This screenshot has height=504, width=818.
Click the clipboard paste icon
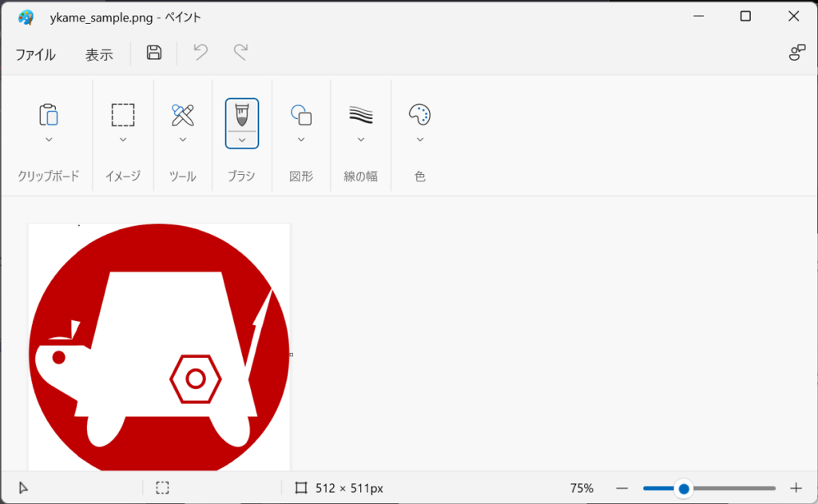click(x=49, y=115)
